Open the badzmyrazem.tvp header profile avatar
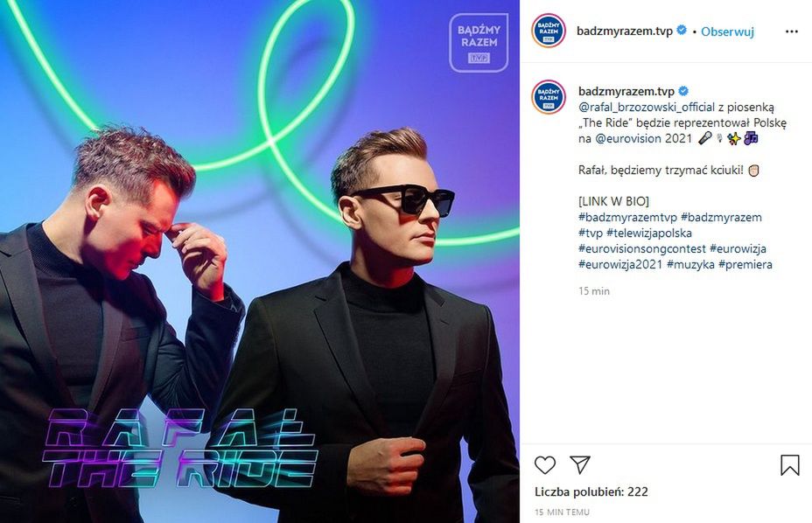Viewport: 812px width, 523px height. pos(549,31)
